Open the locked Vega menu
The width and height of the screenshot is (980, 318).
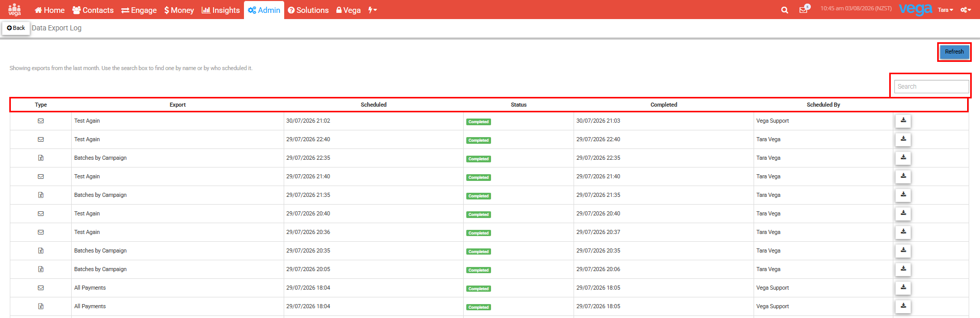click(348, 10)
